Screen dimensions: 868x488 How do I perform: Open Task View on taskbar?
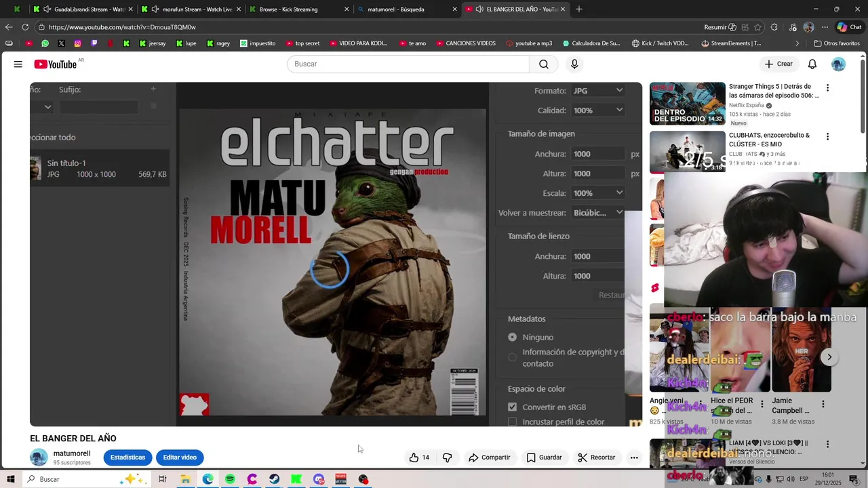tap(163, 479)
